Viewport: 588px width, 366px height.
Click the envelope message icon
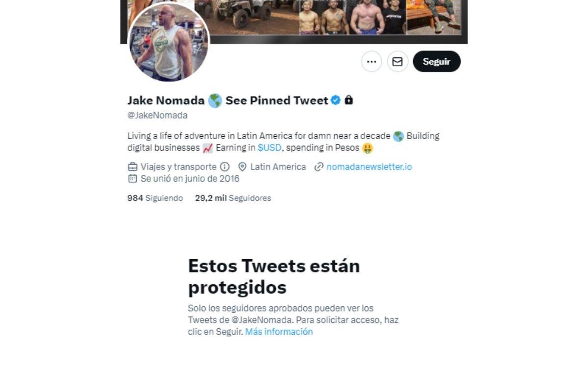click(397, 62)
